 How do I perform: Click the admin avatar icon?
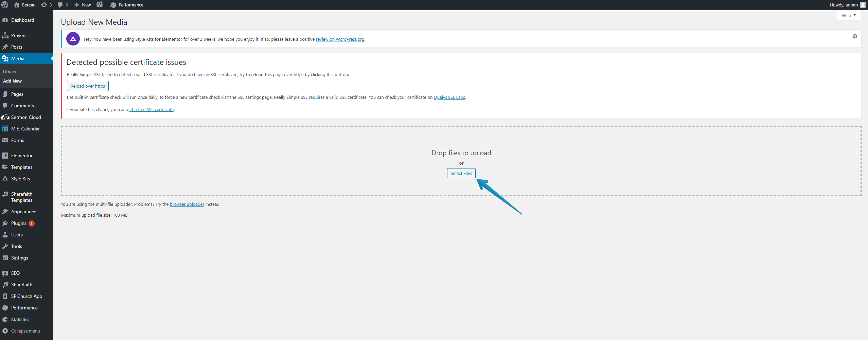pos(863,5)
